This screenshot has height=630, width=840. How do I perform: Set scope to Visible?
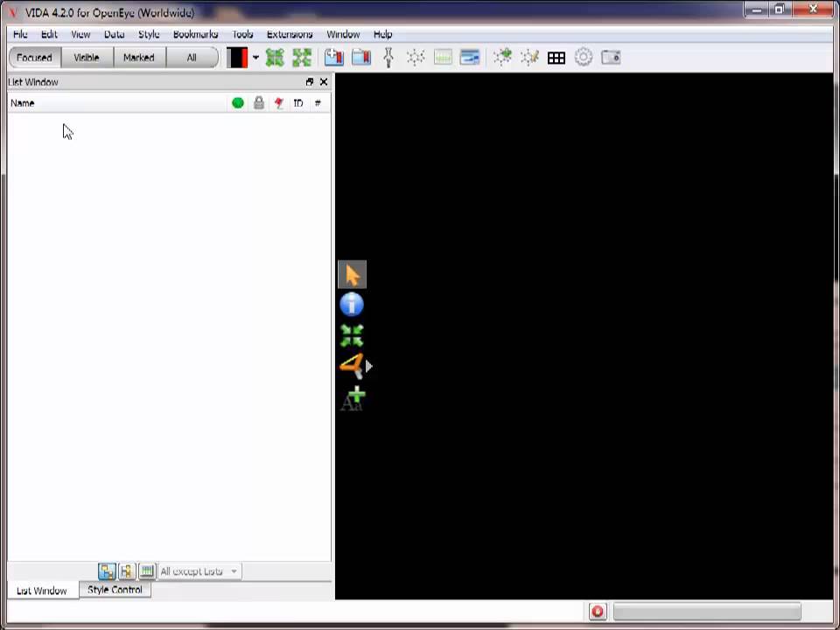[x=87, y=58]
